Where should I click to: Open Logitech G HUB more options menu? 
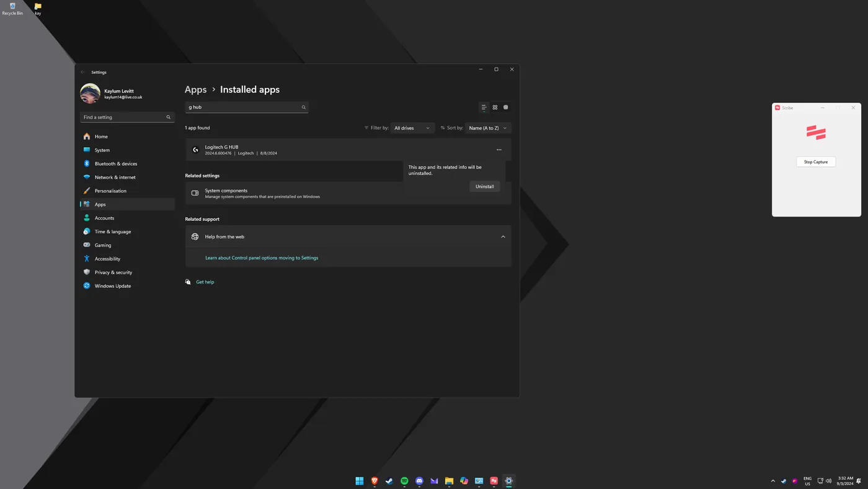499,150
